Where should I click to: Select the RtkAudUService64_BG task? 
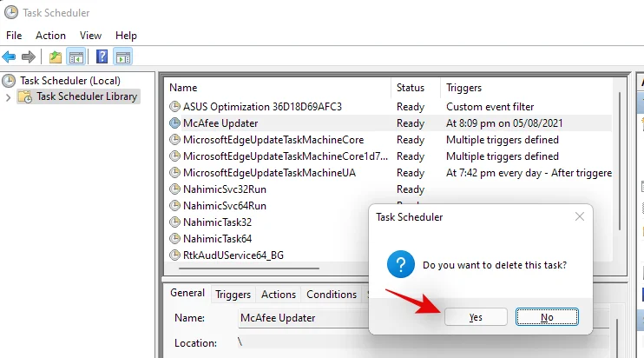click(x=233, y=255)
